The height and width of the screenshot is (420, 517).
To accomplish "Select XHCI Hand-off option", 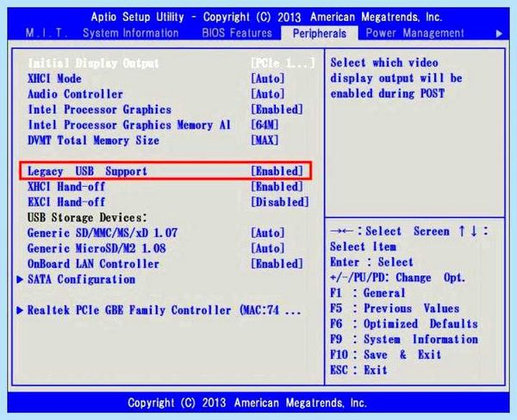I will [66, 187].
